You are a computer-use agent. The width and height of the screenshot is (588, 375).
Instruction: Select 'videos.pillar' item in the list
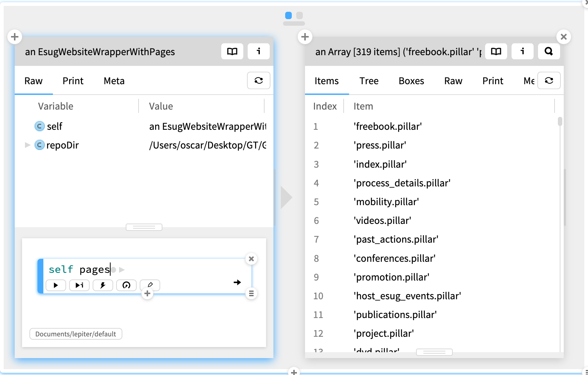pos(382,221)
